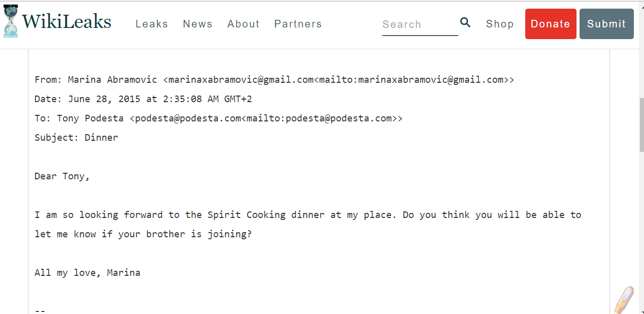Open the About menu item
Image resolution: width=644 pixels, height=314 pixels.
click(244, 24)
